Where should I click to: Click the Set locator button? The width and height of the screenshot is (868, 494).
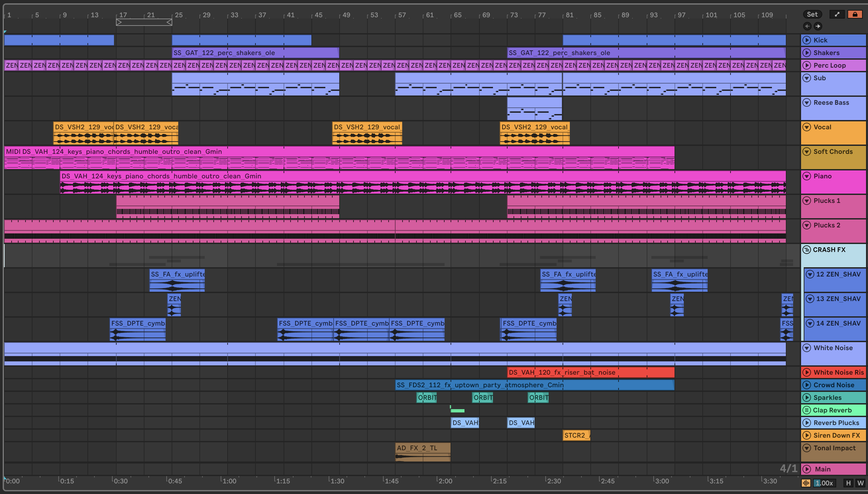coord(812,14)
